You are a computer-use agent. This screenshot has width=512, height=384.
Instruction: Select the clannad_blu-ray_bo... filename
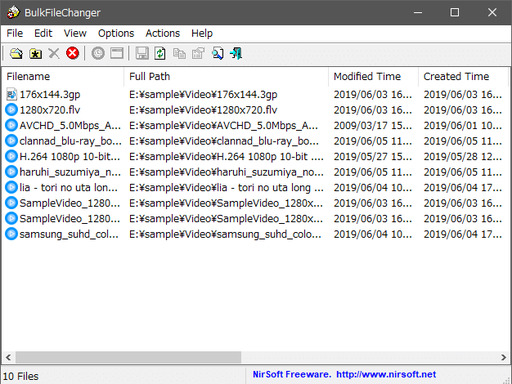70,141
